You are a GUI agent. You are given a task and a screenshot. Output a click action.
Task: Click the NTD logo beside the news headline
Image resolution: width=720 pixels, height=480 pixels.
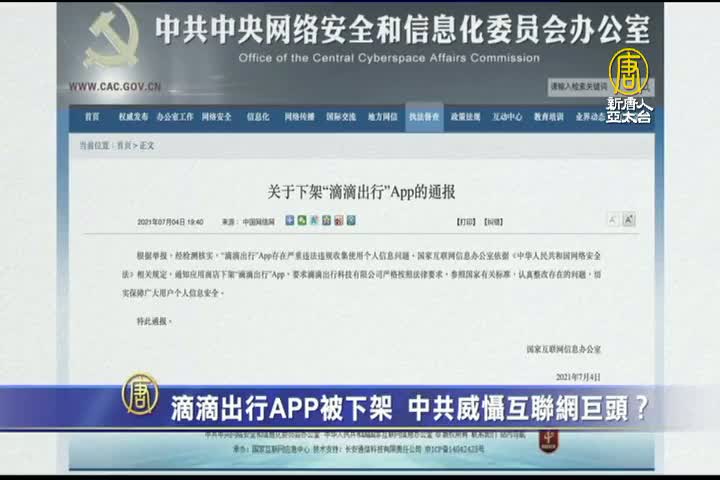140,394
